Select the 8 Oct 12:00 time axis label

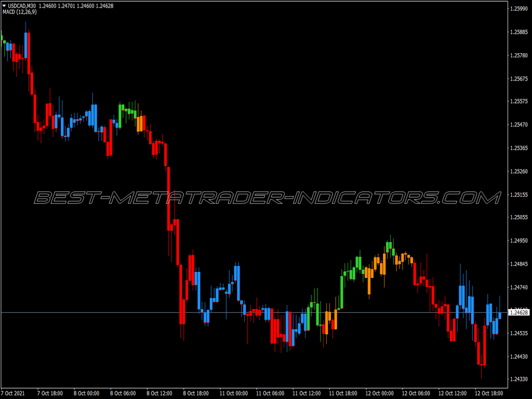[x=160, y=394]
